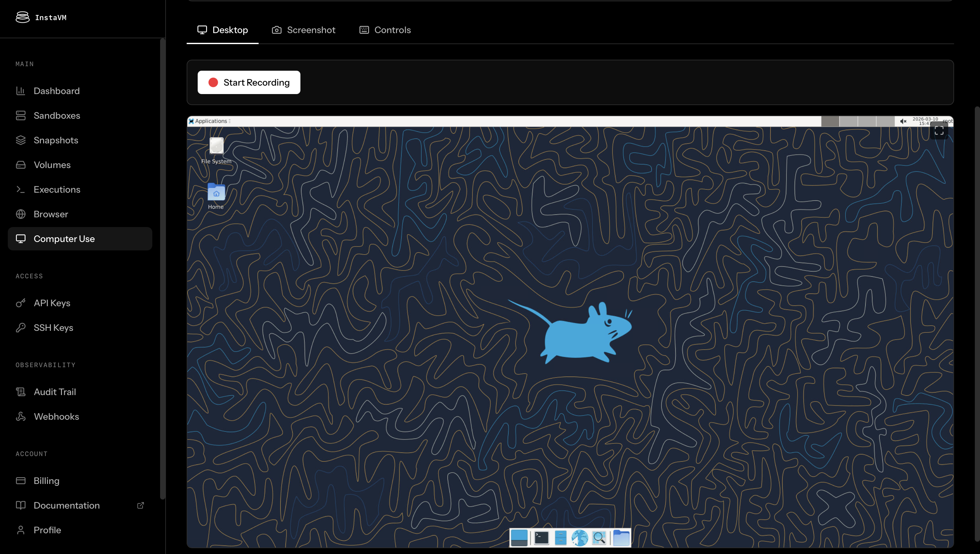Screen dimensions: 980x554
Task: Open the Terminal emulator in the dock
Action: point(541,538)
